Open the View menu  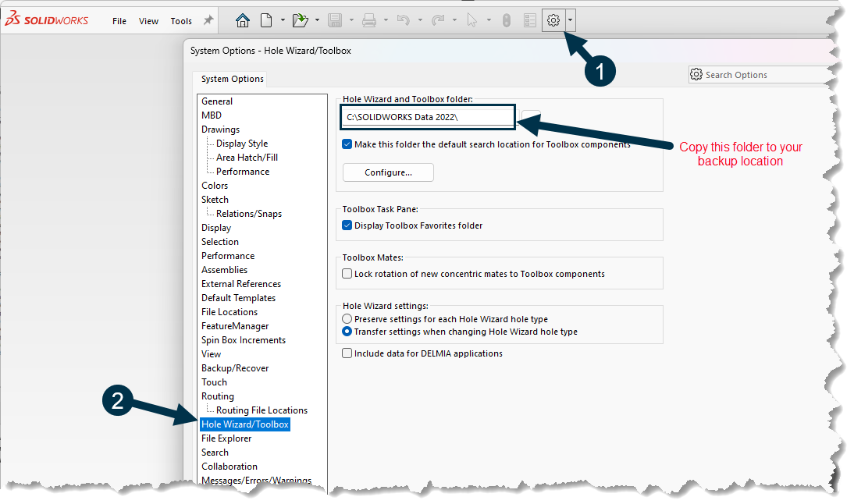(x=148, y=21)
